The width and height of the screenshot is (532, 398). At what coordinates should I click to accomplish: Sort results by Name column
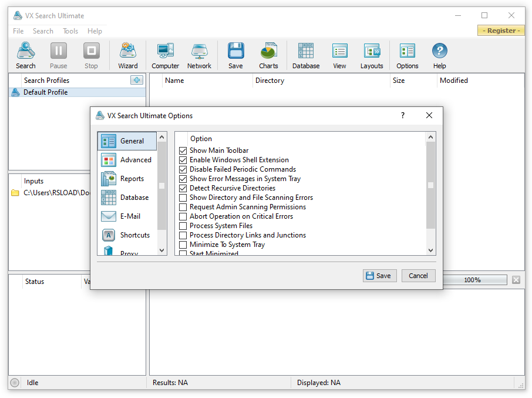pos(207,81)
